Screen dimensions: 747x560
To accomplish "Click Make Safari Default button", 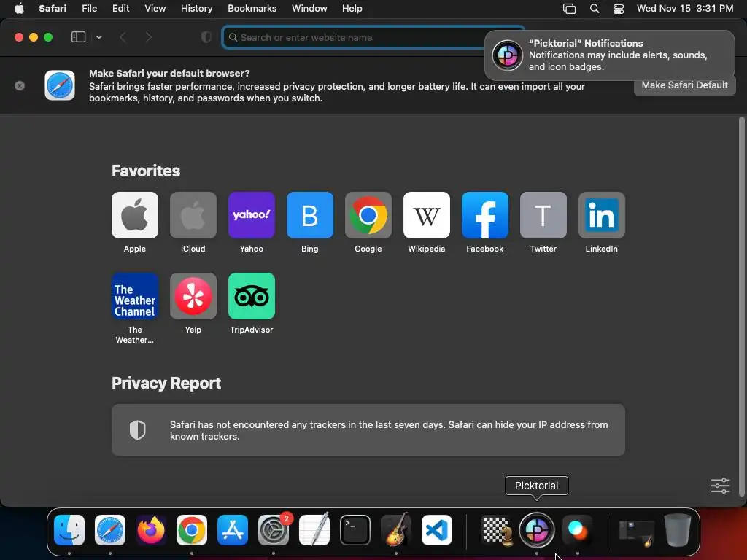I will tap(684, 85).
